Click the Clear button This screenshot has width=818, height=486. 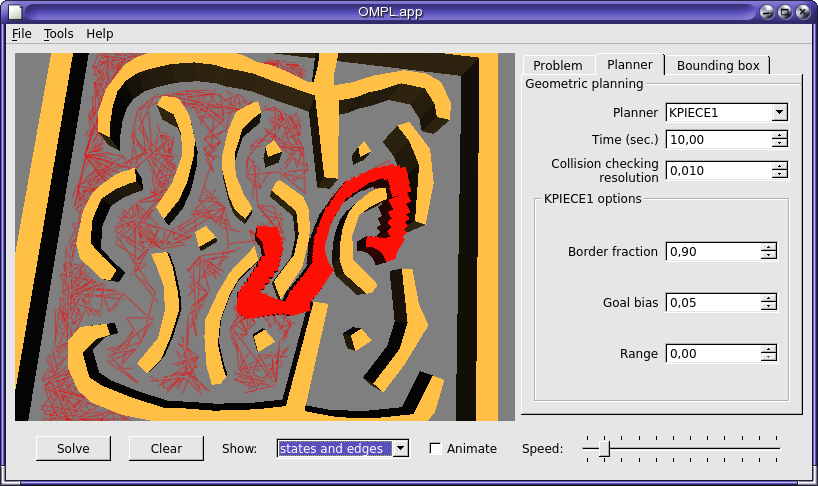click(166, 448)
